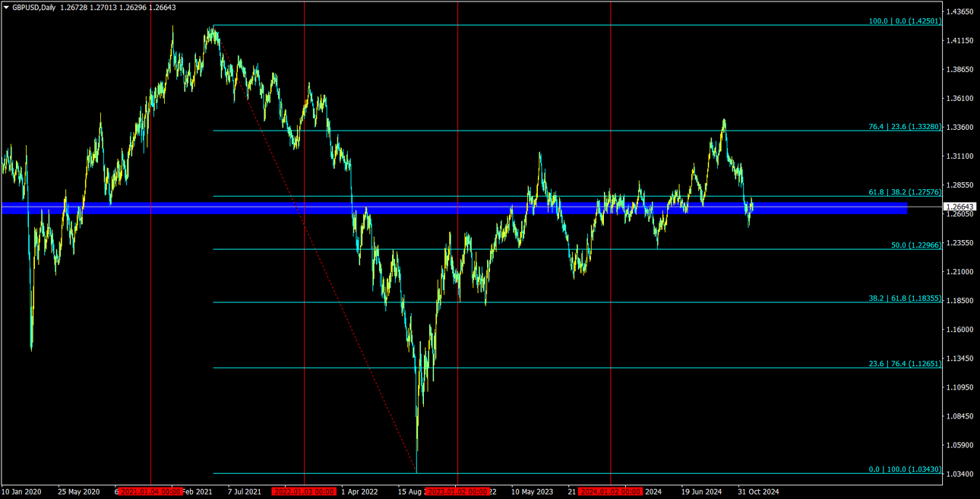Viewport: 980px width, 499px height.
Task: Click the 10 Jan 2020 date on time axis
Action: [22, 491]
